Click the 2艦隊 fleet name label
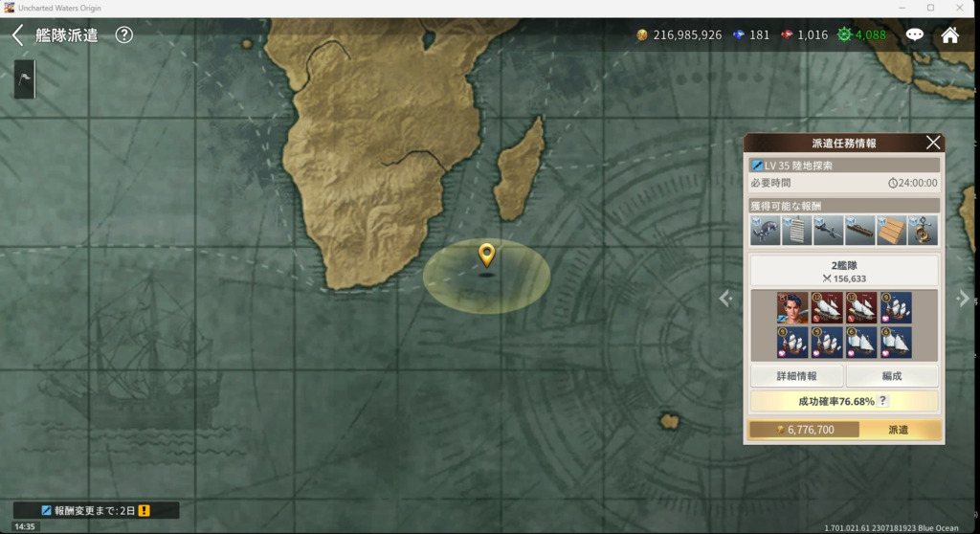980x534 pixels. tap(844, 265)
